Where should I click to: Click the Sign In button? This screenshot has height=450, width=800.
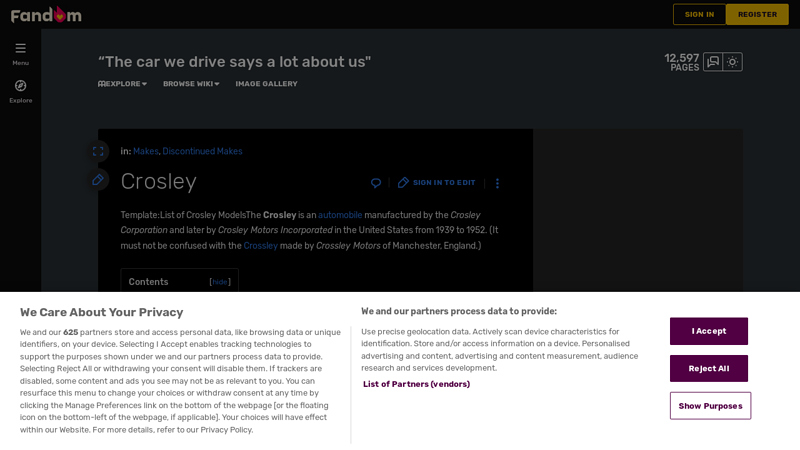[699, 14]
